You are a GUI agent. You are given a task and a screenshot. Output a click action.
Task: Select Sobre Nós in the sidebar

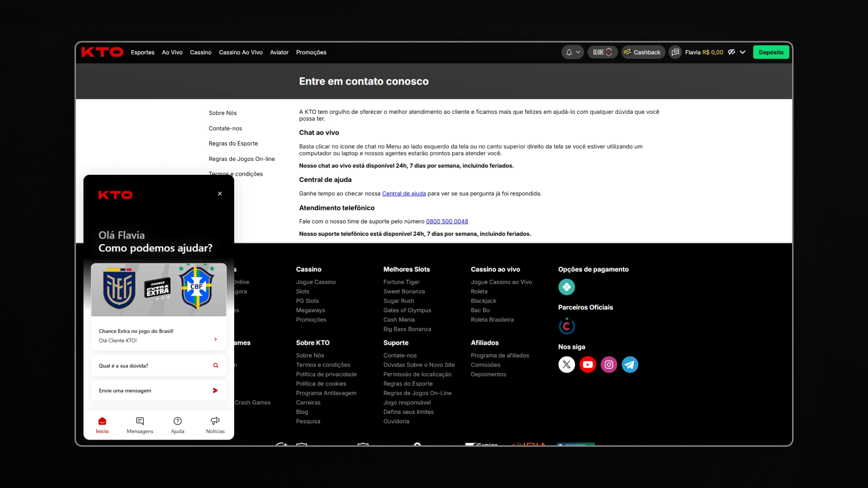222,113
